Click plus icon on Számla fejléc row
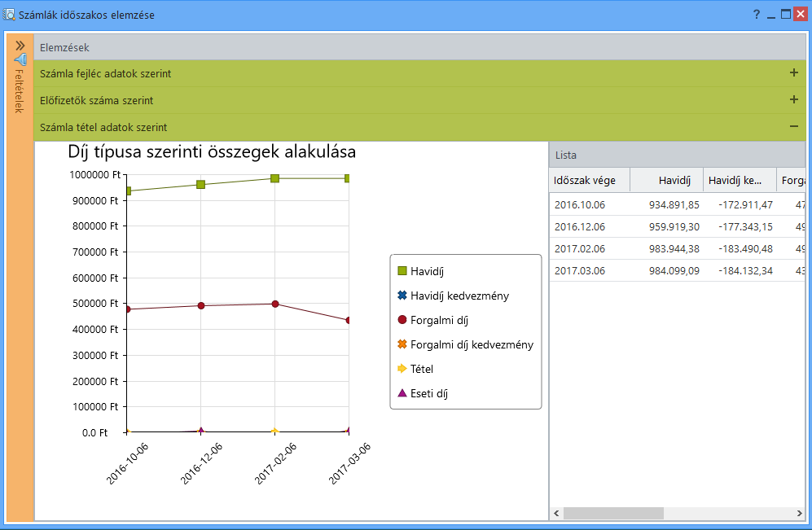 pos(793,73)
